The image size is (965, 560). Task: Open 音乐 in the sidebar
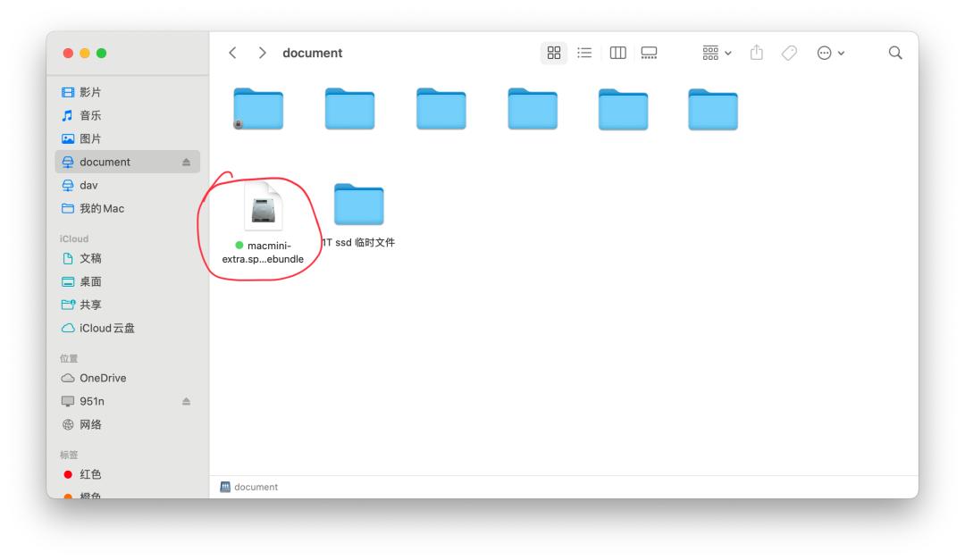tap(128, 115)
